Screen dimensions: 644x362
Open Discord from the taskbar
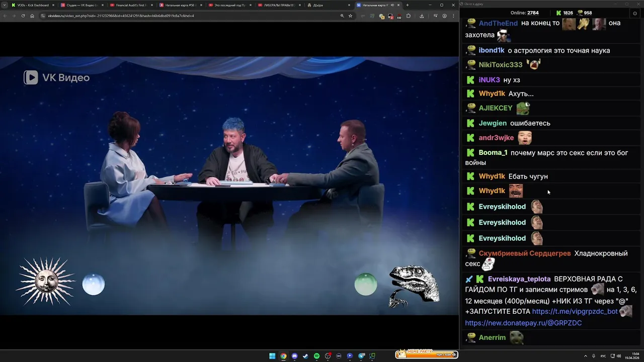tap(294, 356)
